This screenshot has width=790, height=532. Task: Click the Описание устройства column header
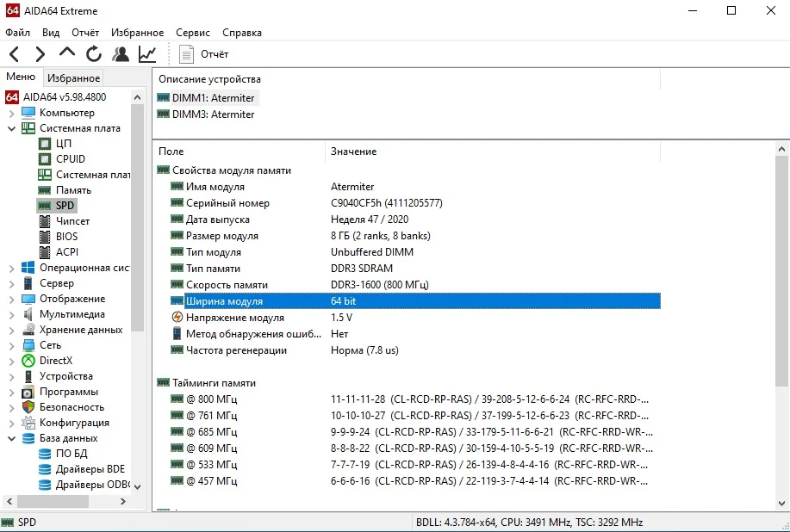pos(406,79)
